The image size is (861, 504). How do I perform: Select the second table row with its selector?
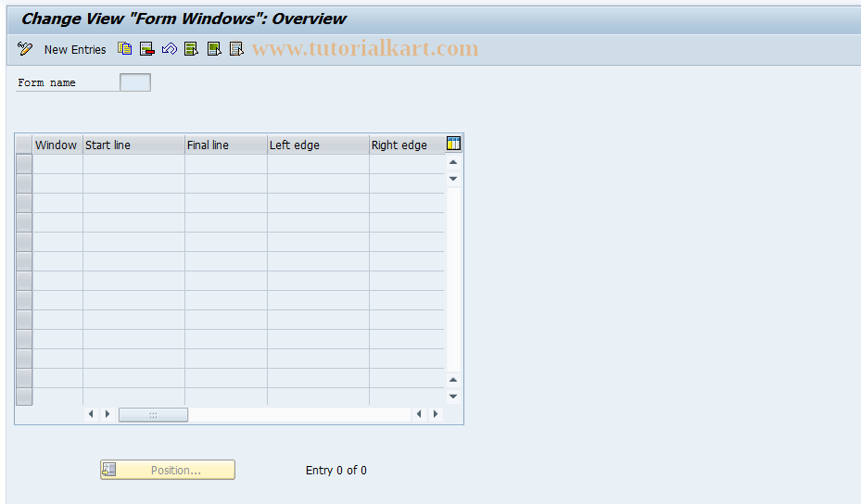click(x=24, y=183)
